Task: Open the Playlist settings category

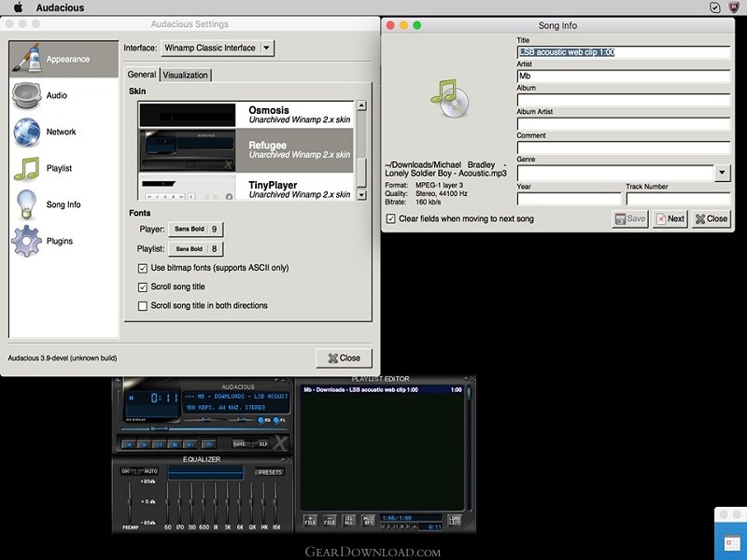Action: (63, 168)
